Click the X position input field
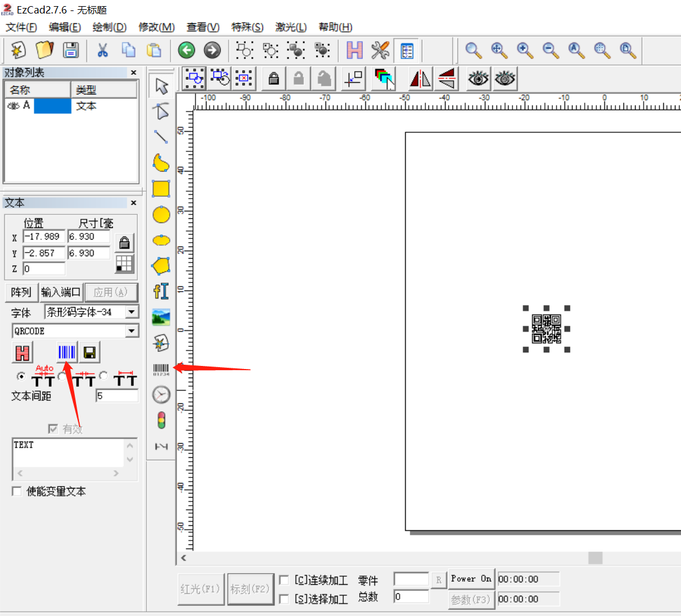Image resolution: width=681 pixels, height=616 pixels. tap(44, 237)
